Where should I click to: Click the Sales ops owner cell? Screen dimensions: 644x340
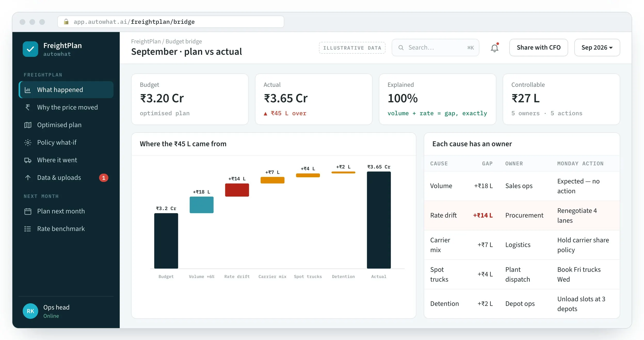[x=519, y=186]
